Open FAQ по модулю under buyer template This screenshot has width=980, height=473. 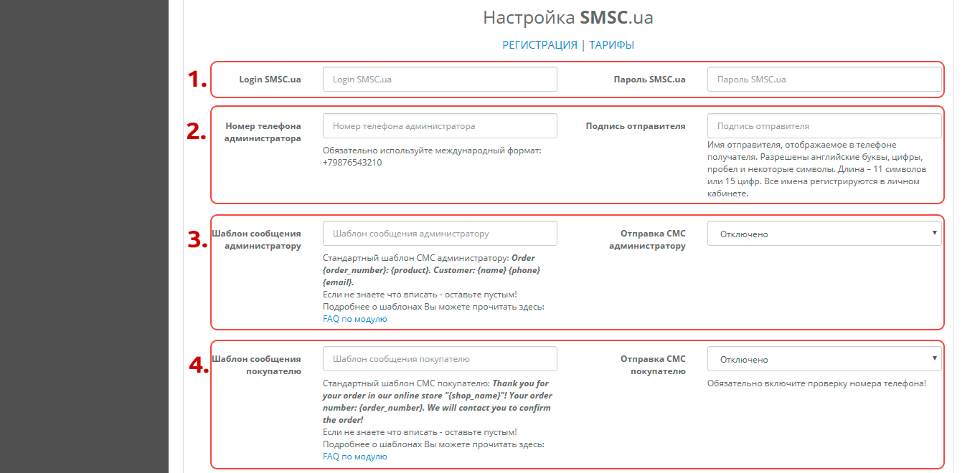tap(354, 457)
